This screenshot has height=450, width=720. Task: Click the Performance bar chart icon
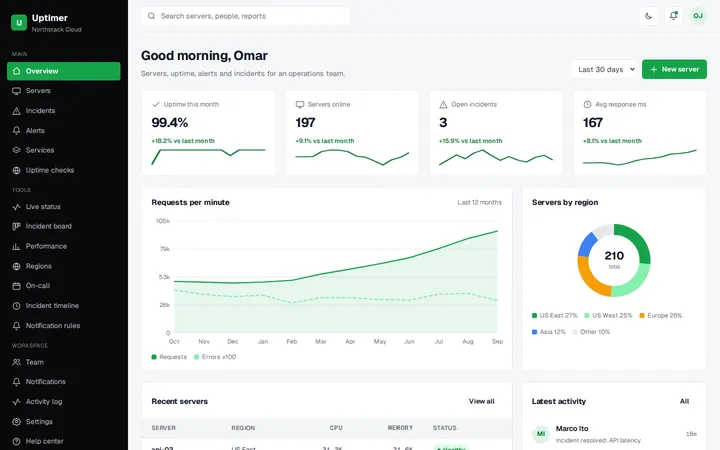click(17, 246)
